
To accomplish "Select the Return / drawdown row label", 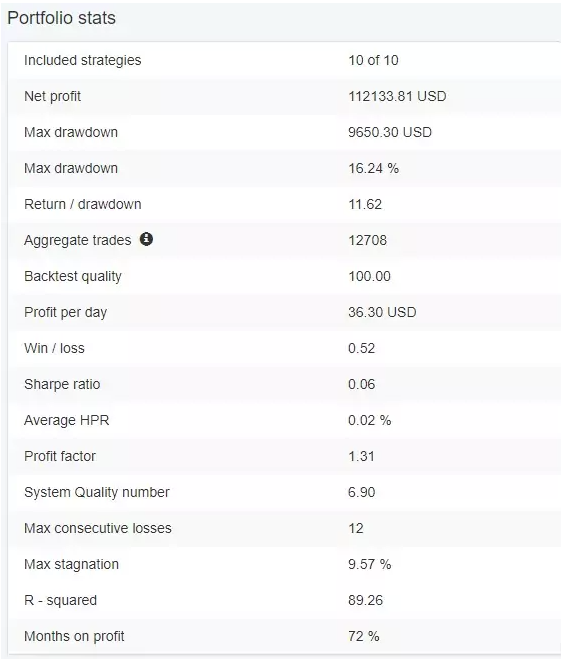I will click(x=83, y=204).
